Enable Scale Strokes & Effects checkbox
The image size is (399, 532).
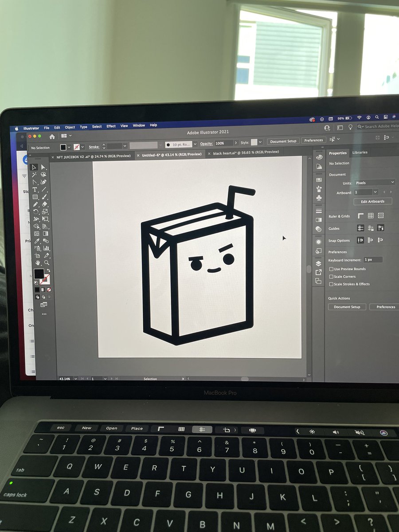(x=331, y=284)
